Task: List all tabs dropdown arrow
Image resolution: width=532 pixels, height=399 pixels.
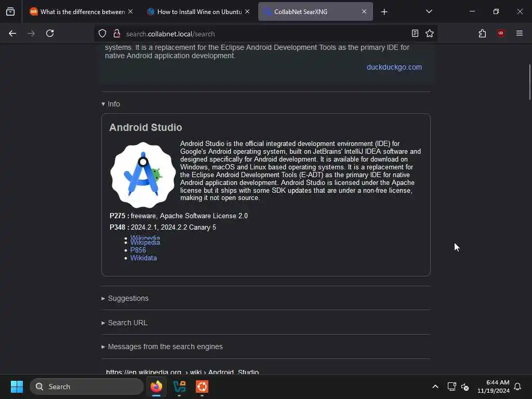Action: 429,11
